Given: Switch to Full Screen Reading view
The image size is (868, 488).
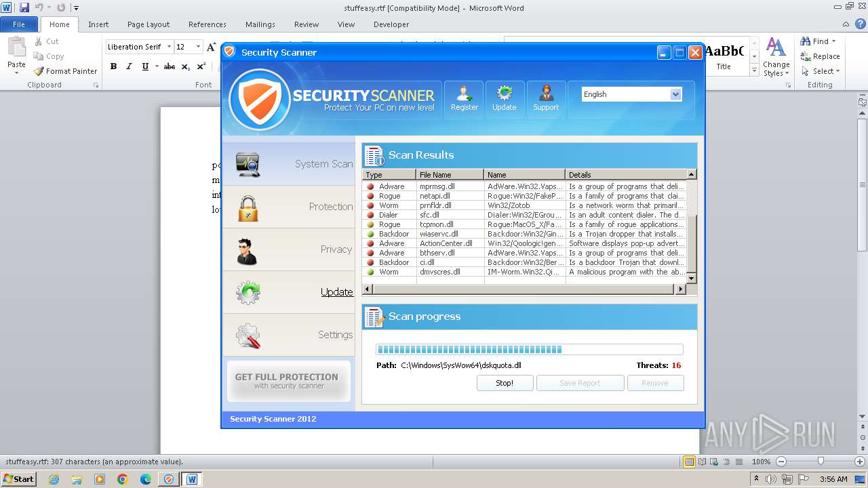Looking at the screenshot, I should pyautogui.click(x=702, y=462).
